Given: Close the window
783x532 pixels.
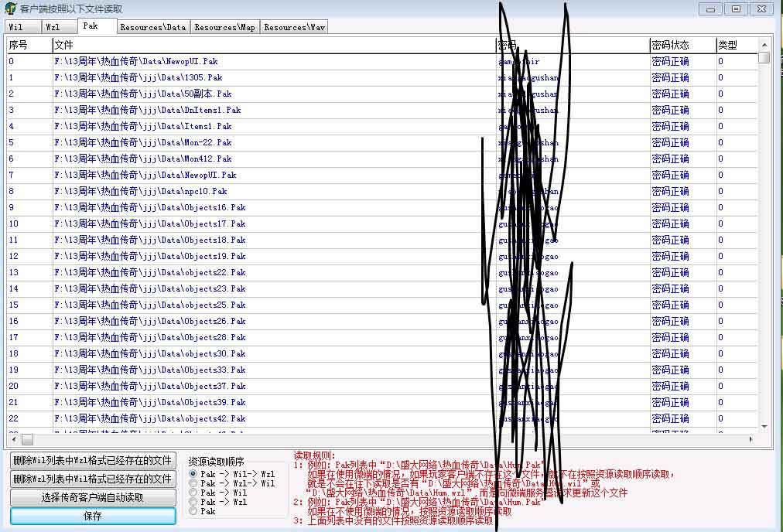Looking at the screenshot, I should click(x=761, y=9).
